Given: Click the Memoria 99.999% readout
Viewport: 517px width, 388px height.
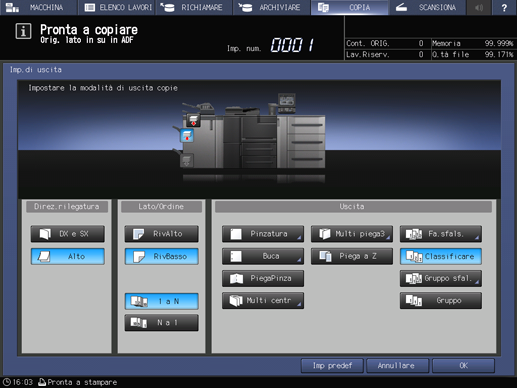Looking at the screenshot, I should click(473, 43).
